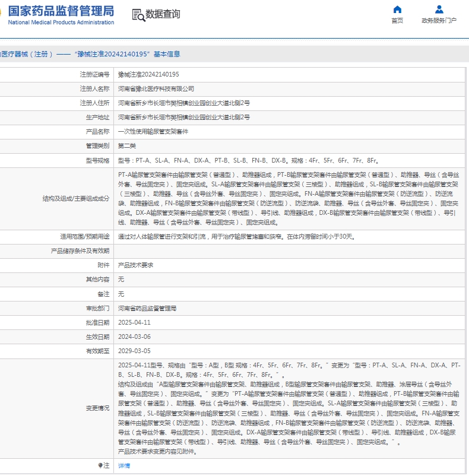469x476 pixels.
Task: Click the 产品储存条件及有效期 label
Action: tap(80, 251)
